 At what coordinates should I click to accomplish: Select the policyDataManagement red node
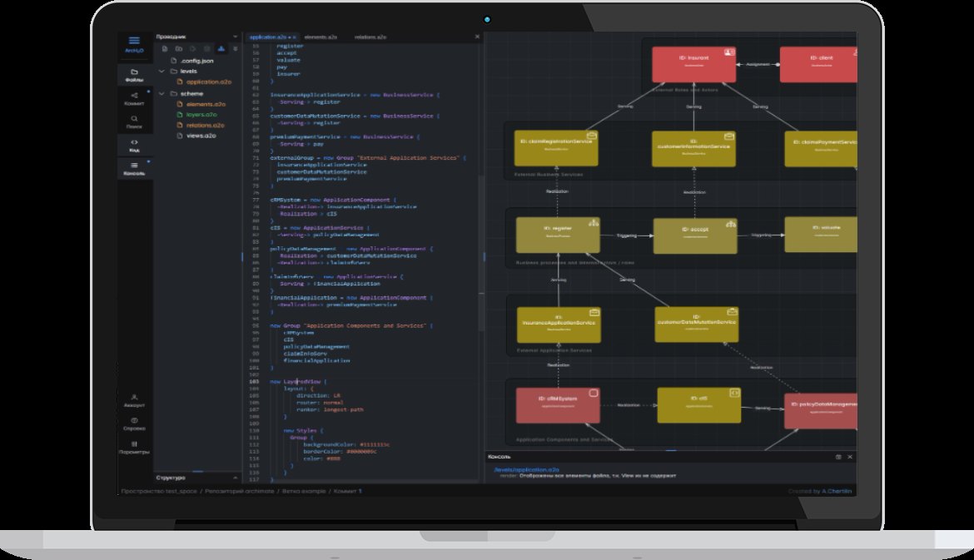tap(821, 410)
